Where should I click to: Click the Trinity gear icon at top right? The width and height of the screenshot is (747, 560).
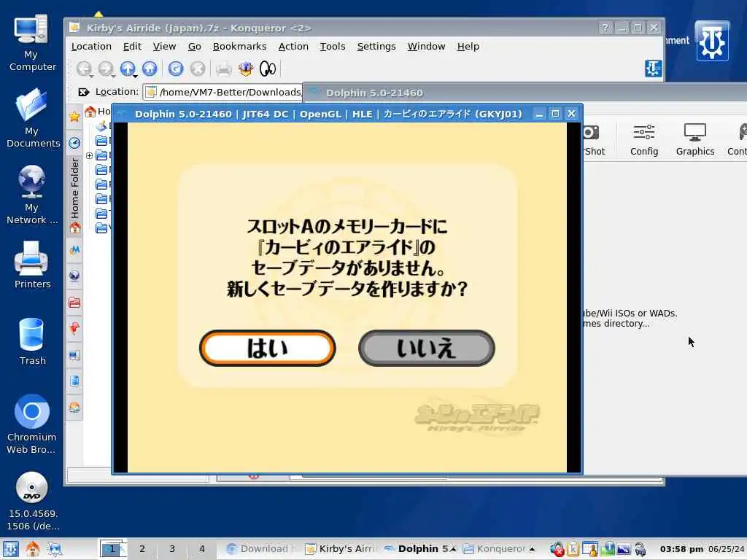(712, 42)
